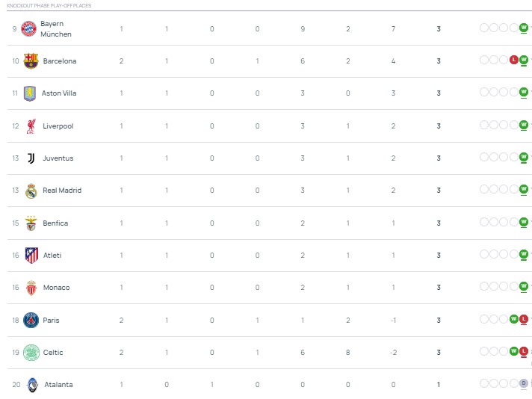Click Bayern München's green win badge
This screenshot has height=399, width=532.
coord(524,28)
